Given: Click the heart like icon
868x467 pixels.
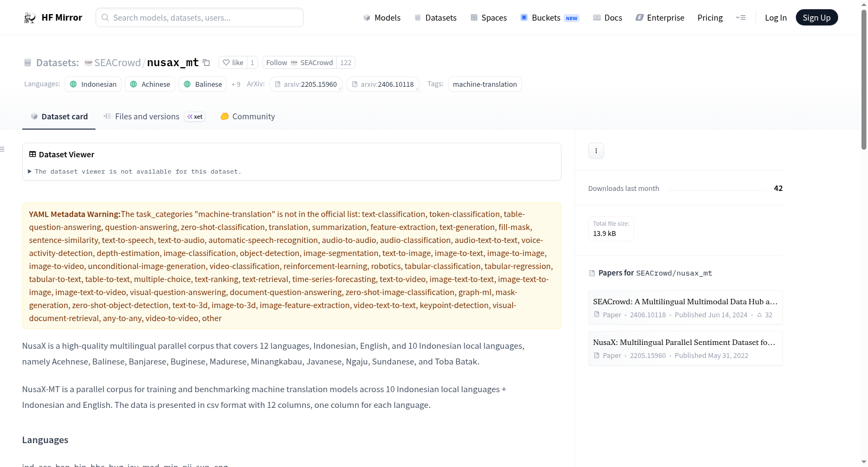Looking at the screenshot, I should (x=226, y=62).
